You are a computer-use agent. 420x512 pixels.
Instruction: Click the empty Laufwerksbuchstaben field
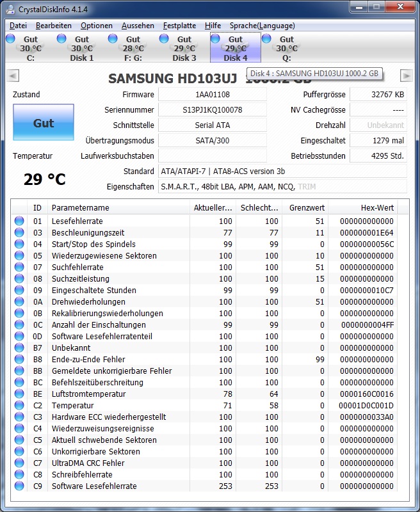(213, 156)
